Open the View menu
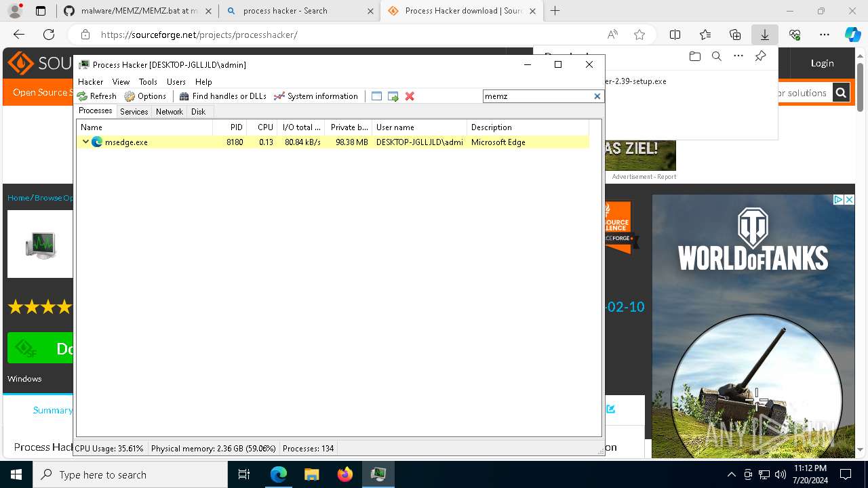The width and height of the screenshot is (868, 488). click(x=121, y=81)
